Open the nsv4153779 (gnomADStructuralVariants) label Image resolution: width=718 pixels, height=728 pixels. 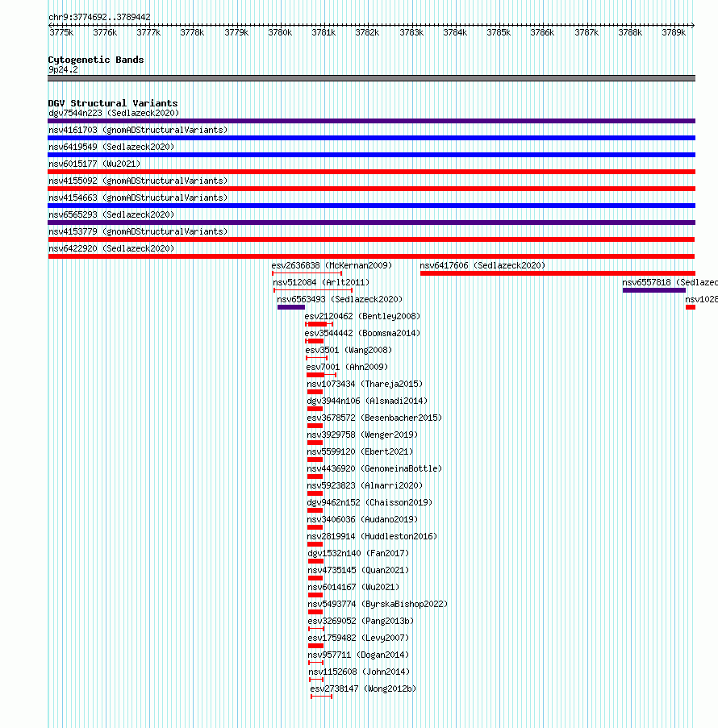click(x=138, y=231)
